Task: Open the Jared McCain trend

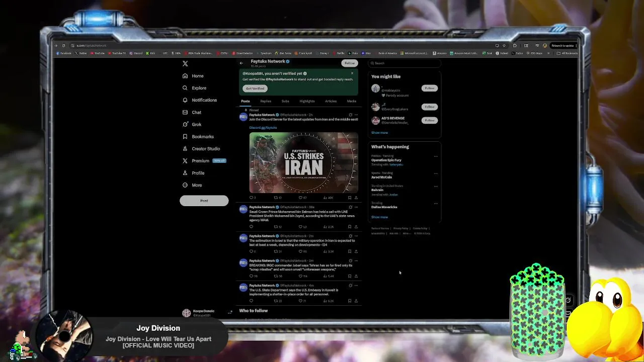Action: pyautogui.click(x=381, y=177)
